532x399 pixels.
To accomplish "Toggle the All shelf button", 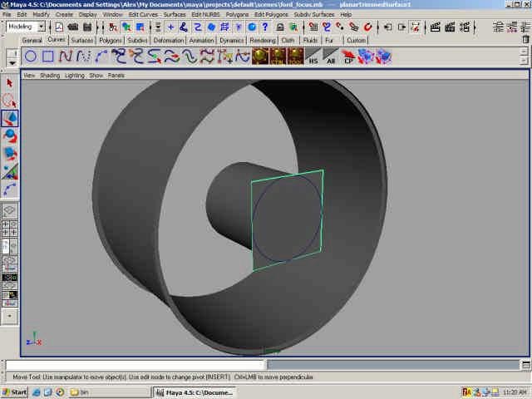I will click(331, 57).
